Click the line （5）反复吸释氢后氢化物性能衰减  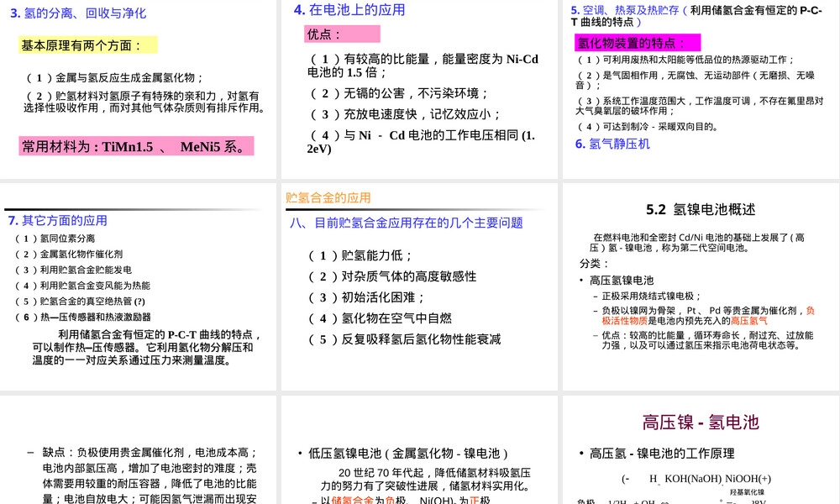coord(405,339)
